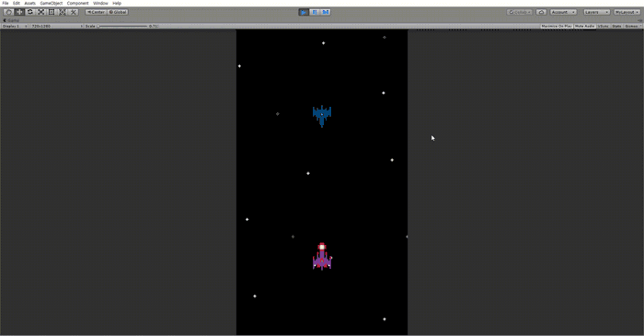
Task: Open the cloud Services icon
Action: coord(541,12)
